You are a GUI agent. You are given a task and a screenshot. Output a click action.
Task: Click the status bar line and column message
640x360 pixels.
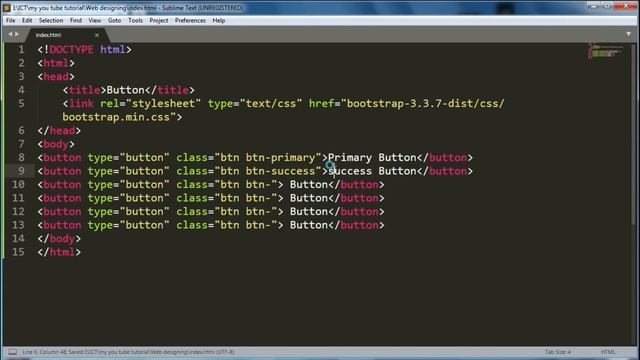pyautogui.click(x=129, y=352)
